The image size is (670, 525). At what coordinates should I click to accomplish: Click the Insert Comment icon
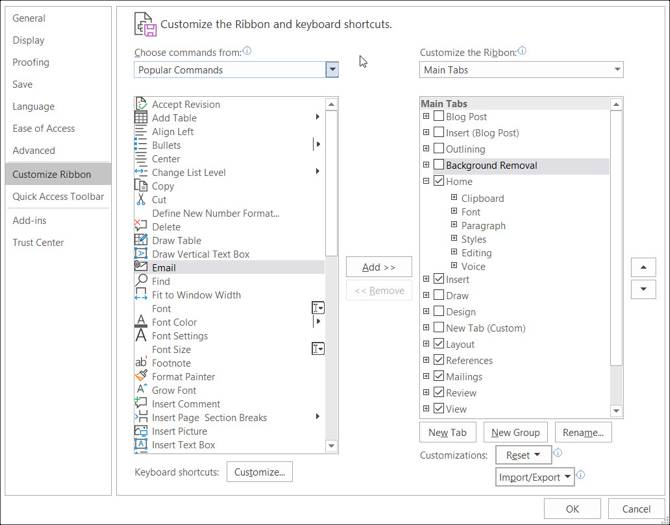[141, 402]
